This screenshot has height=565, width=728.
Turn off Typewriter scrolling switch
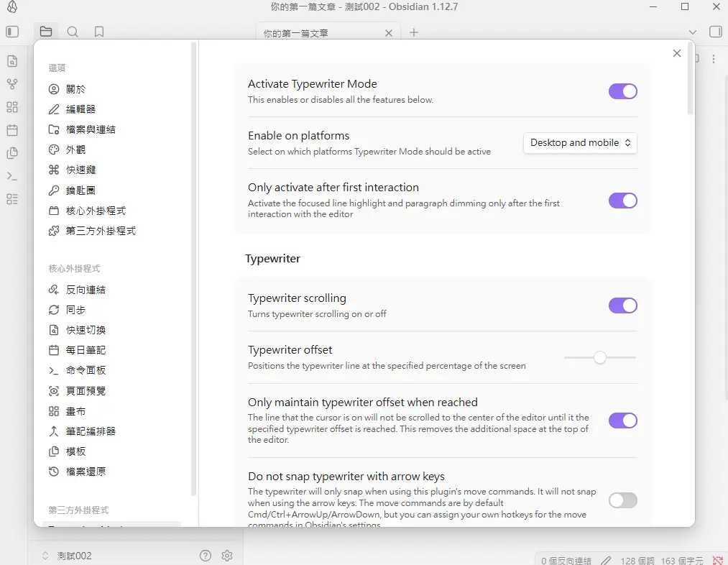pos(622,306)
